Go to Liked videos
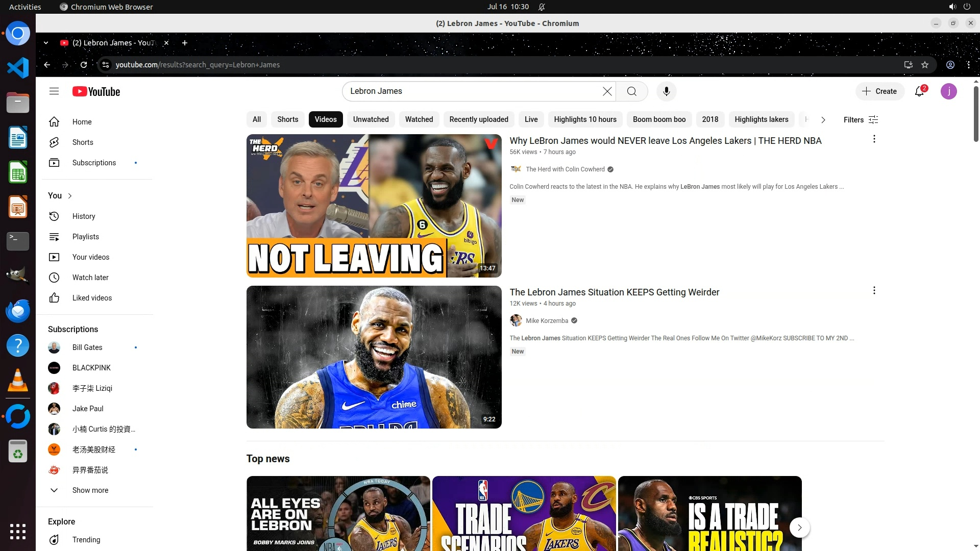This screenshot has width=980, height=551. (x=92, y=298)
